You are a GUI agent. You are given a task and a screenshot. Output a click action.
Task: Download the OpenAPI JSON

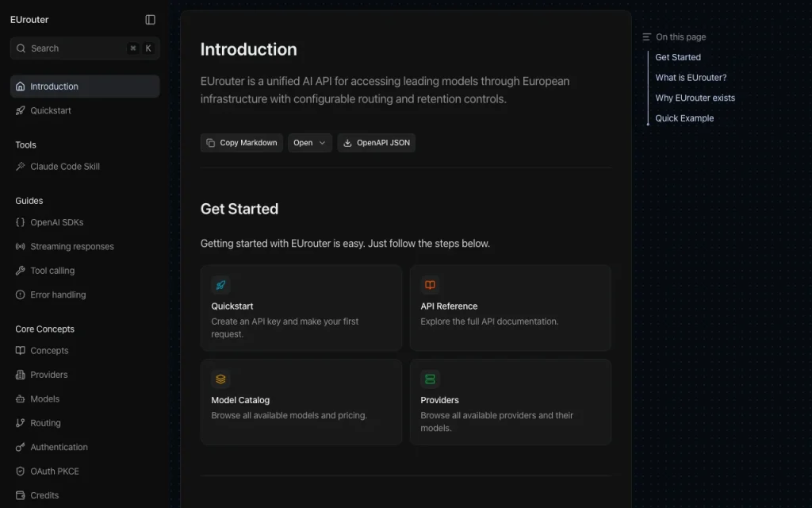[x=377, y=143]
